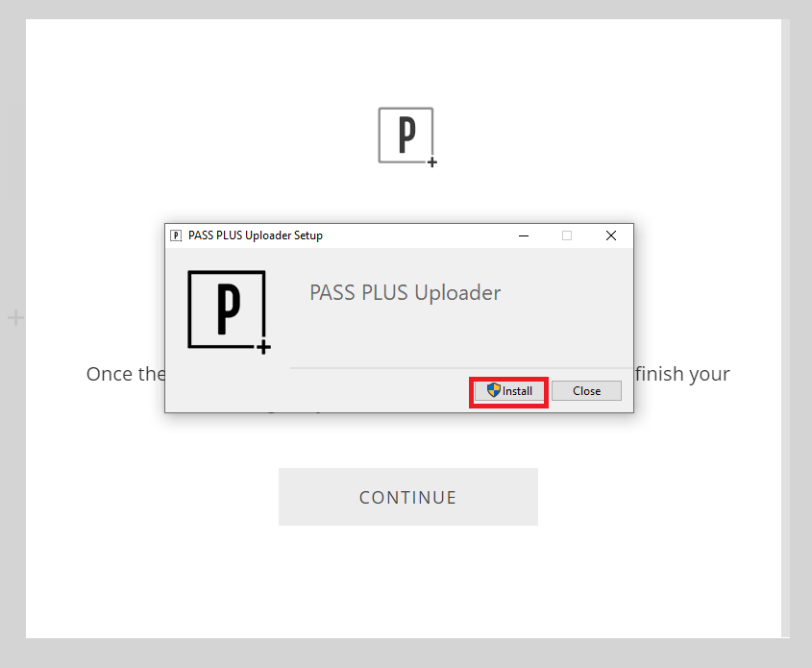Select the PASS PLUS logo inside the installer

click(x=228, y=310)
